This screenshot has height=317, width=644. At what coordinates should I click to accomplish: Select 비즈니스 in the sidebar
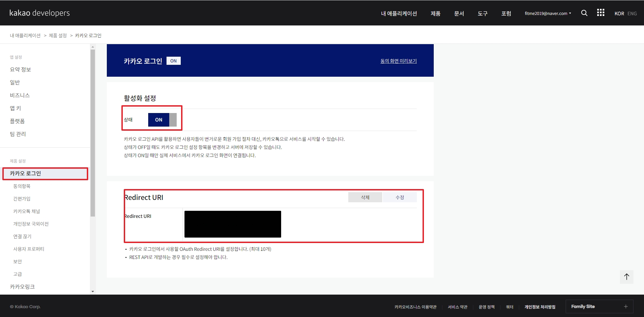pos(20,95)
